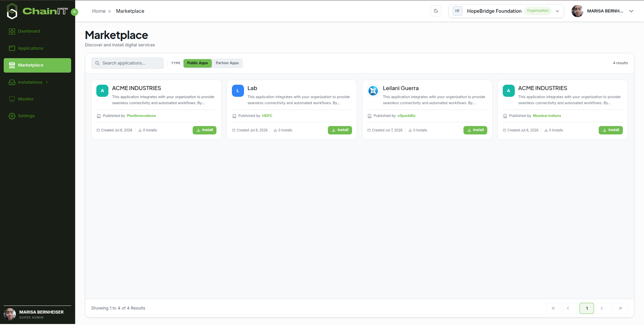Switch to Partner Apps filter
Screen dimensions: 644x325
(227, 63)
